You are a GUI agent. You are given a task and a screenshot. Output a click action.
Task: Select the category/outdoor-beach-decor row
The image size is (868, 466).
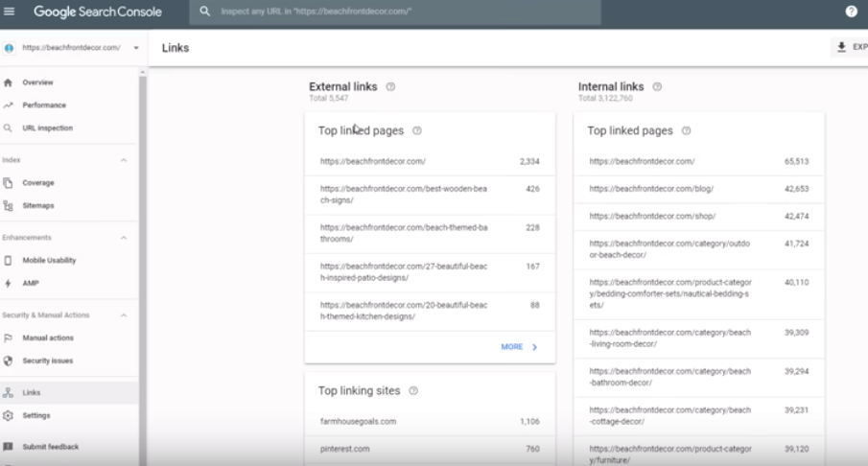point(698,249)
